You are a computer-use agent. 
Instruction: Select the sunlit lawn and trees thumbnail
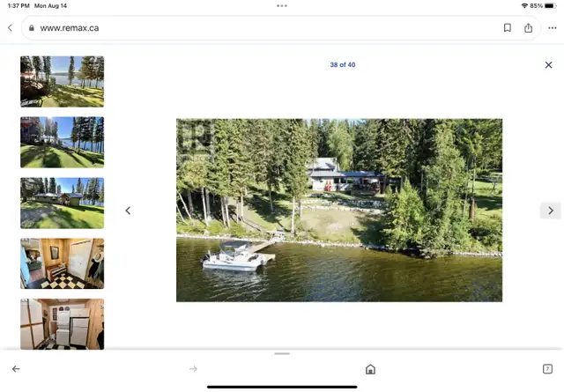63,143
